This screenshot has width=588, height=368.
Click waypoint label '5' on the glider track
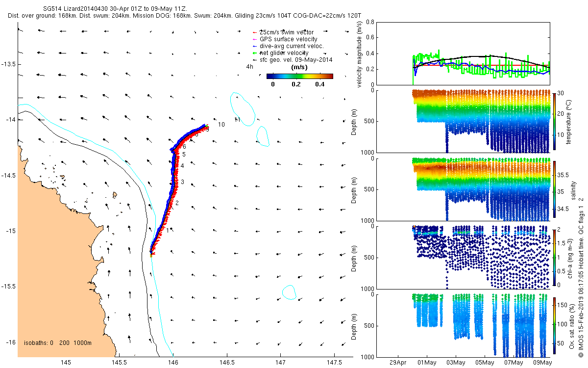click(x=184, y=155)
